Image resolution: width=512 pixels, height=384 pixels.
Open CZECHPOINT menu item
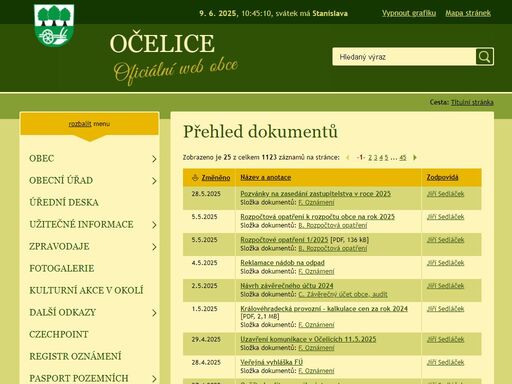pos(59,334)
